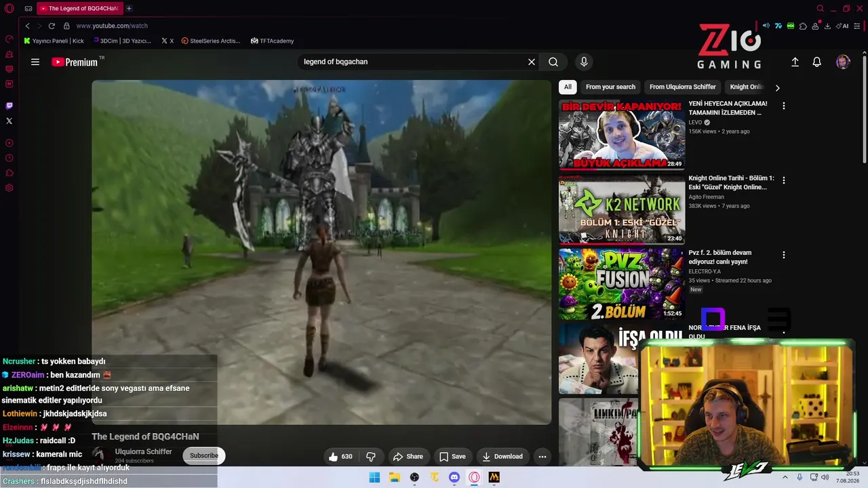The height and width of the screenshot is (488, 868).
Task: Open Opera sidebar settings gear
Action: pos(9,188)
